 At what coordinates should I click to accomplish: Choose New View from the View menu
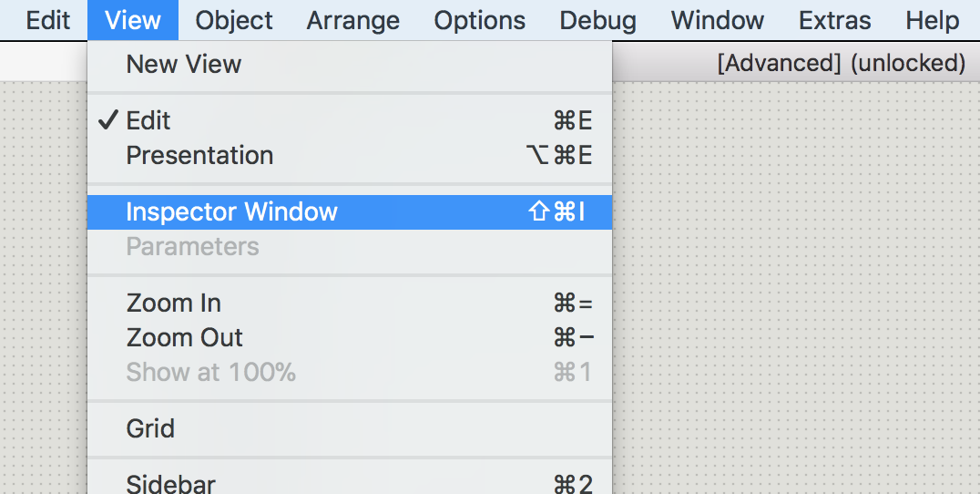[x=350, y=65]
